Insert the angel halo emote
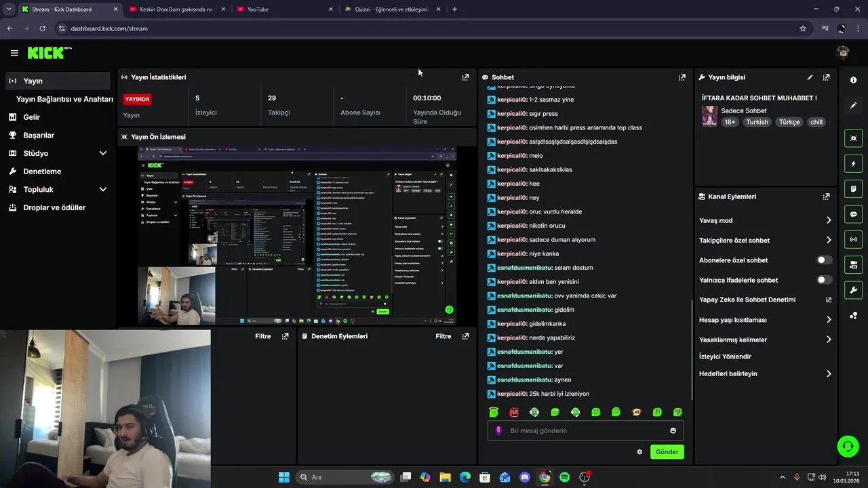Image resolution: width=868 pixels, height=488 pixels. [x=494, y=412]
